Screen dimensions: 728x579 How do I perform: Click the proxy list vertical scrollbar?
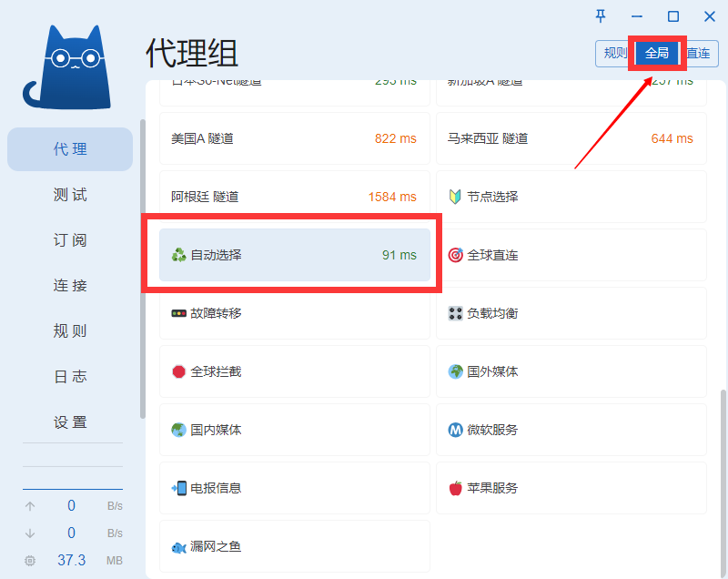[x=722, y=473]
